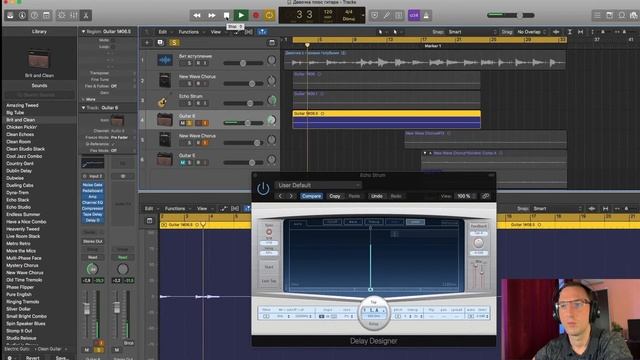Click the Add Track plus button
Image resolution: width=640 pixels, height=360 pixels.
pos(147,42)
